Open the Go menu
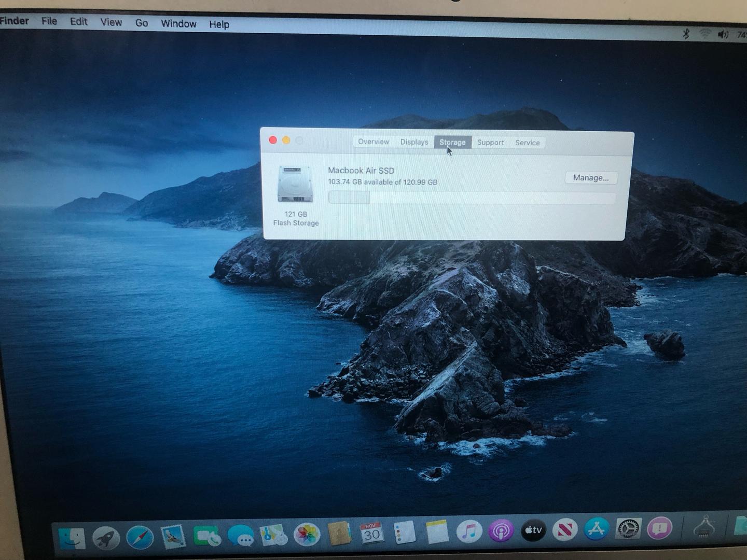This screenshot has width=747, height=560. pos(141,23)
